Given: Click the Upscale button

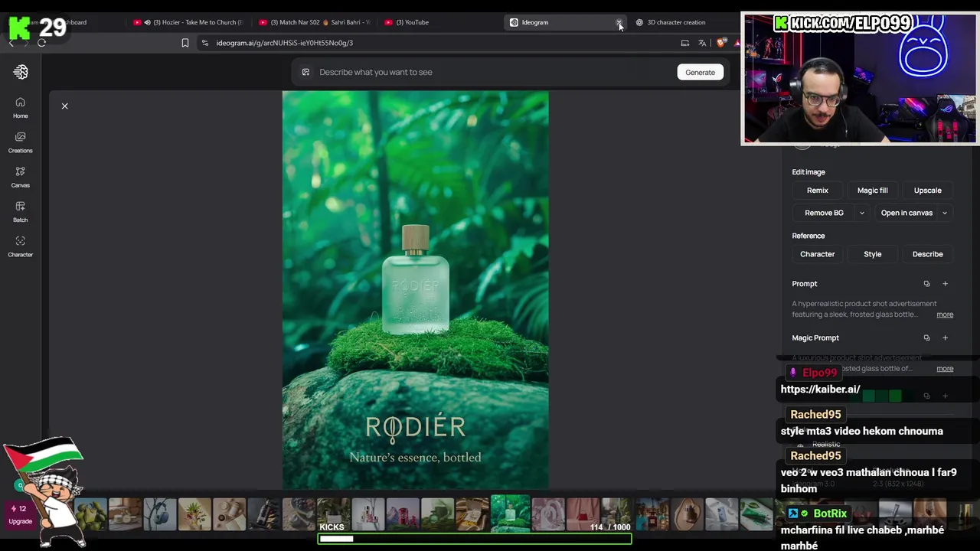Looking at the screenshot, I should [x=928, y=191].
